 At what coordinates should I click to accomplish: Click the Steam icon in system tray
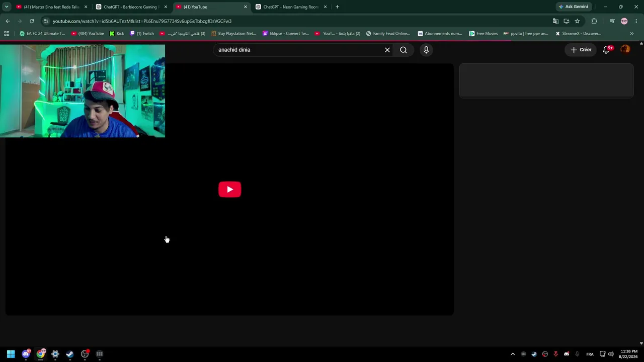point(534,354)
